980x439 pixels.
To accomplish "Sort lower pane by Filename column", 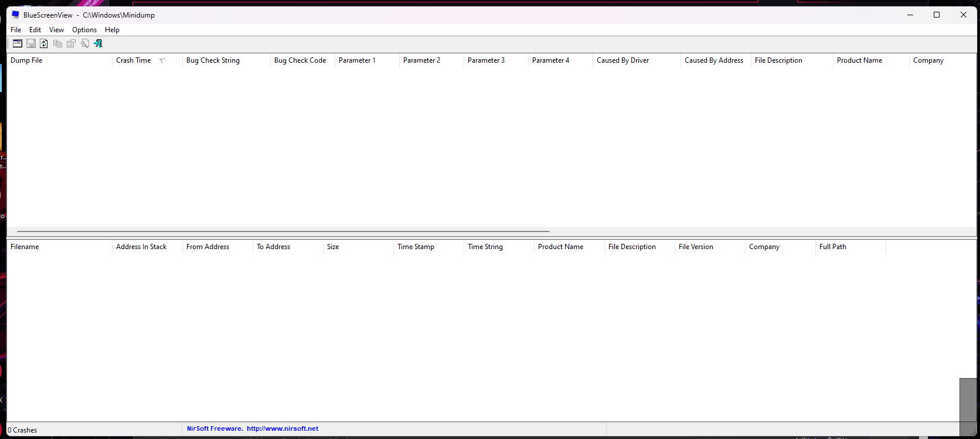I will click(59, 247).
